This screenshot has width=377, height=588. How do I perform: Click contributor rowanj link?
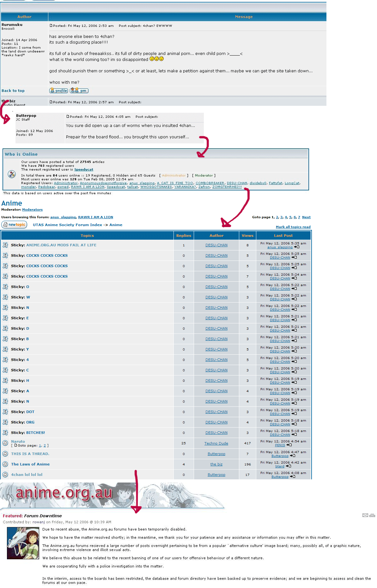pyautogui.click(x=39, y=522)
